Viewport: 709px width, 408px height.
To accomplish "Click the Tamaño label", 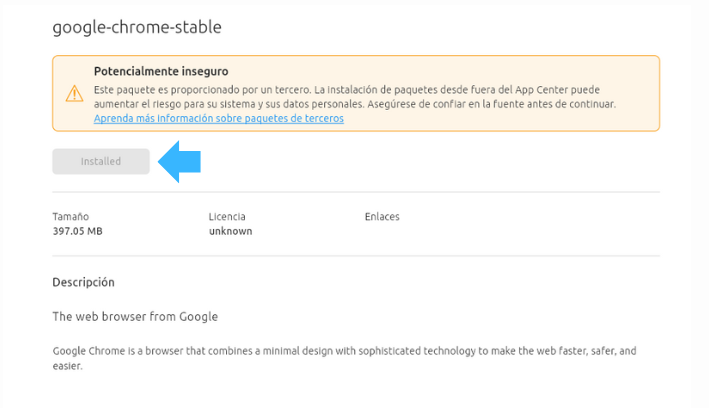I will (x=70, y=216).
